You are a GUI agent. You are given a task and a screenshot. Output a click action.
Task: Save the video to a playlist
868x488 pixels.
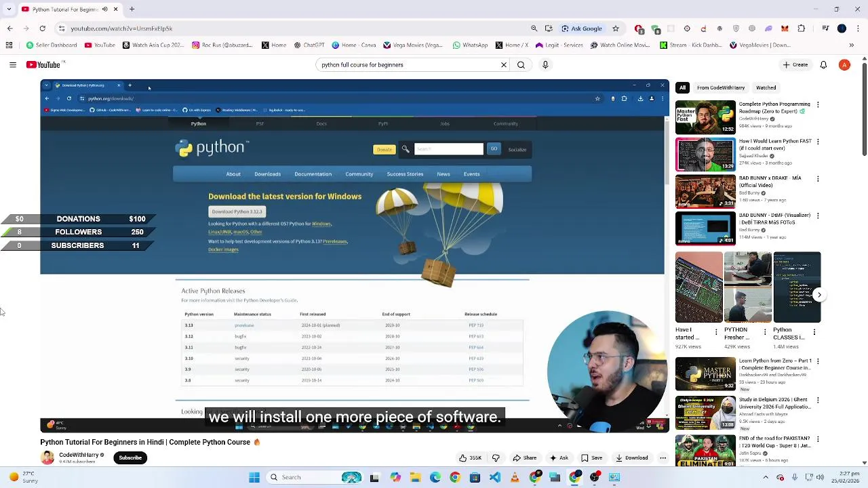click(591, 458)
